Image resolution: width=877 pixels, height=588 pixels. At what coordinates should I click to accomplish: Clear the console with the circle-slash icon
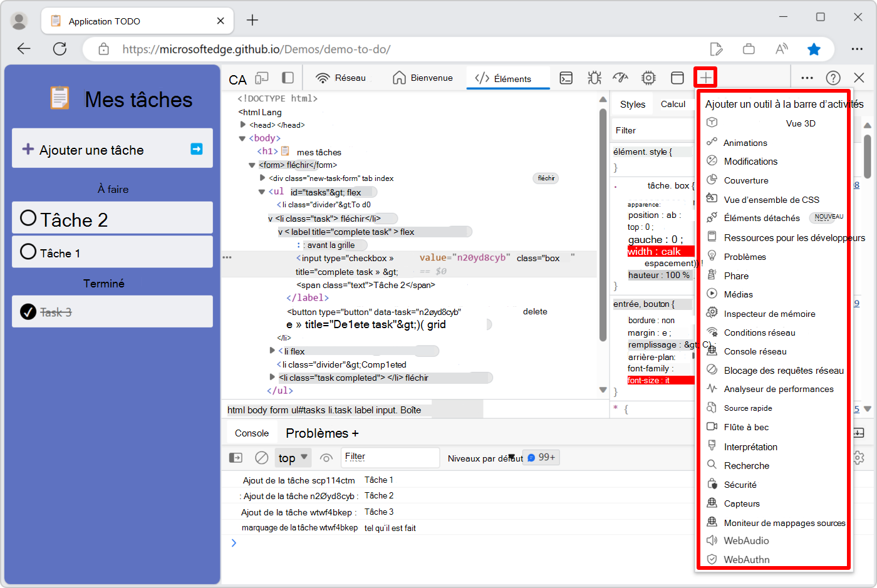click(262, 458)
